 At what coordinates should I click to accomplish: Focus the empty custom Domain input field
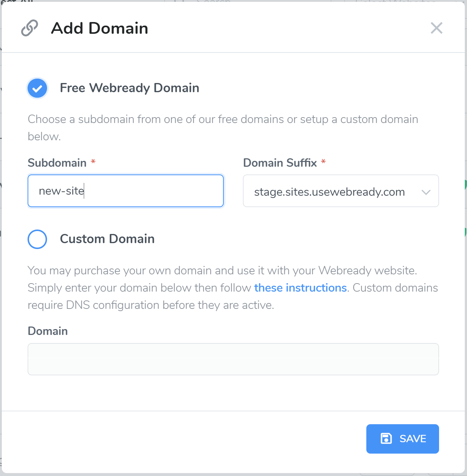click(233, 359)
